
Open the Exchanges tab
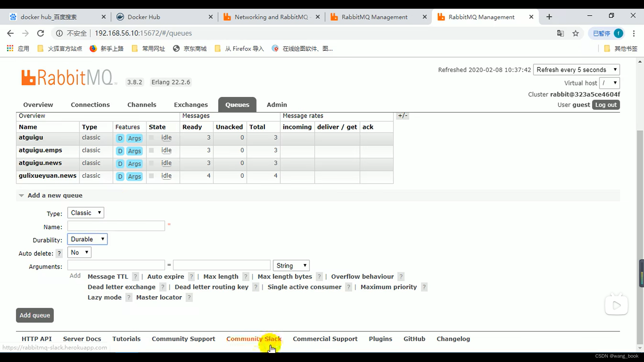coord(191,105)
